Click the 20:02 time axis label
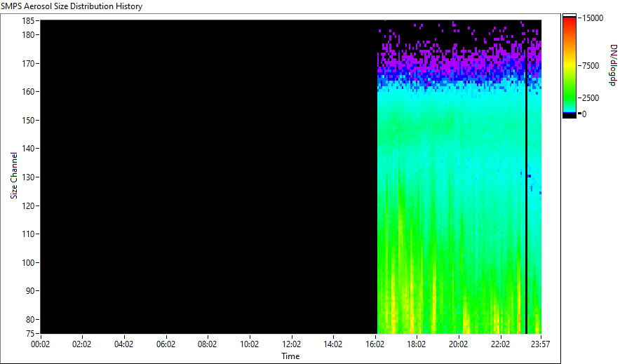This screenshot has width=620, height=364. (x=458, y=344)
